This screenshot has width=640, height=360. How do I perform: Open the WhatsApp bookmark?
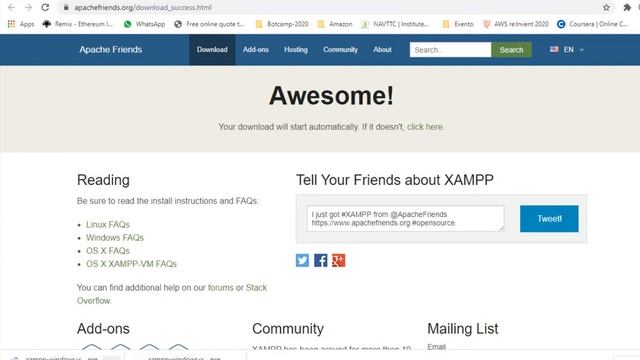[144, 24]
